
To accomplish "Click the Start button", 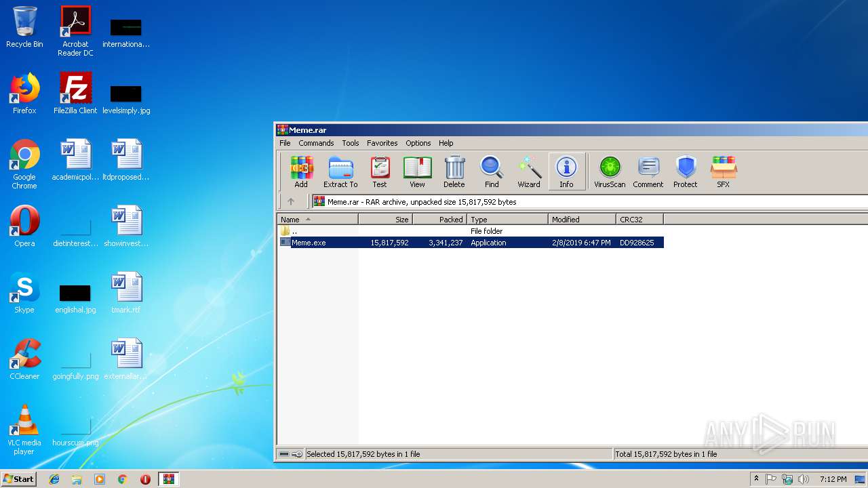I will (x=18, y=479).
